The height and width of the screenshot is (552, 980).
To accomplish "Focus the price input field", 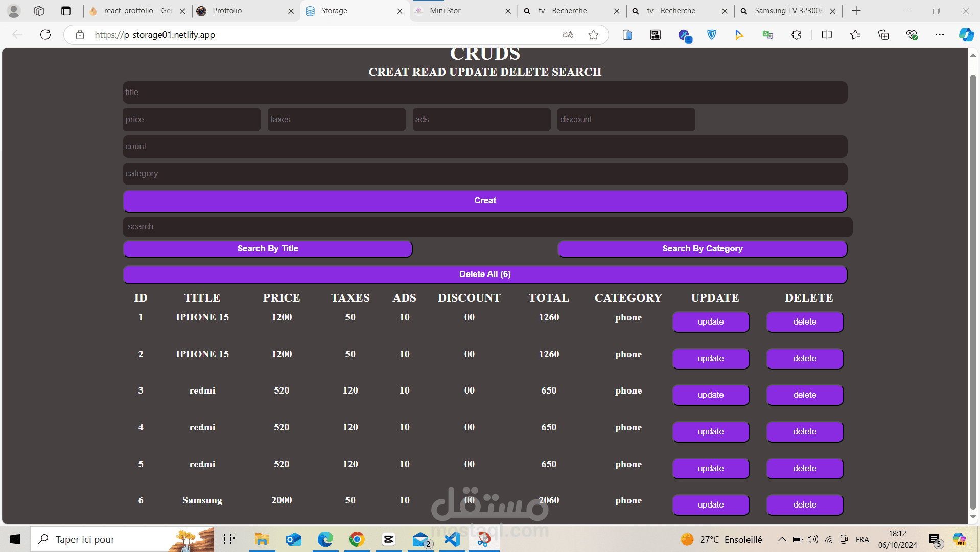I will [x=192, y=120].
